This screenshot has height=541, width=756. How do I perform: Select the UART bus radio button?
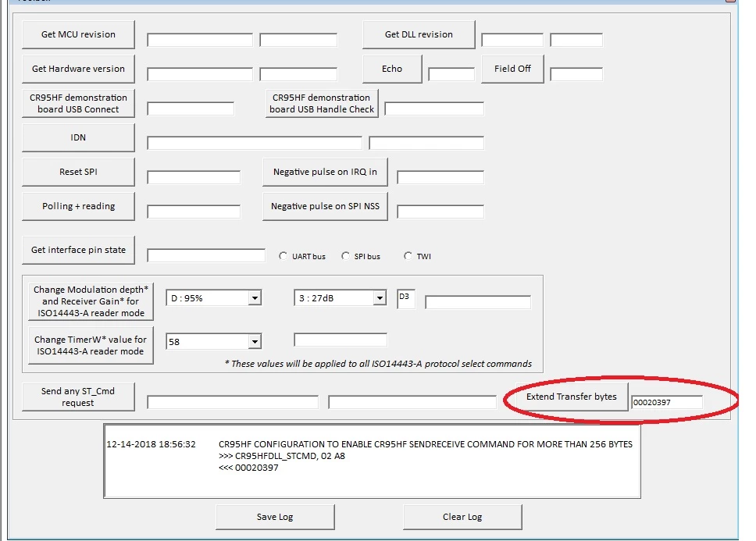[x=283, y=256]
